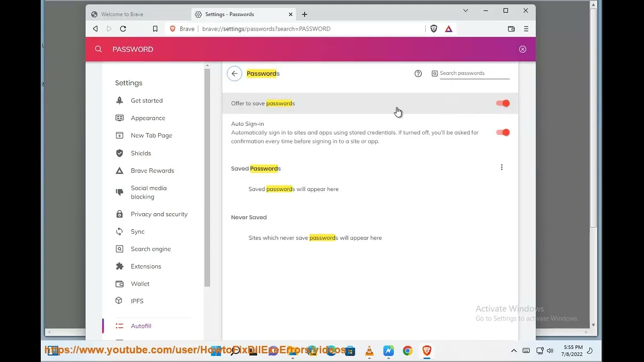Click the Social media blocking thumbs-down icon
This screenshot has width=644, height=362.
(119, 192)
